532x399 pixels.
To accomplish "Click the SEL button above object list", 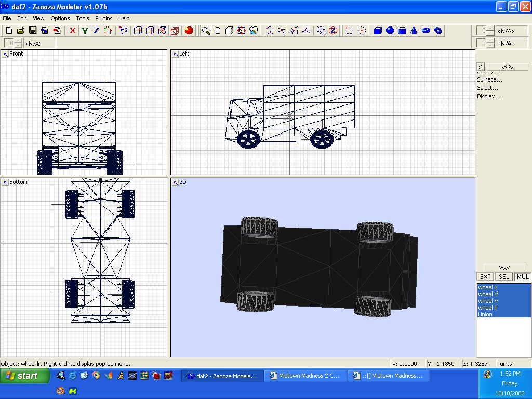I will point(504,277).
